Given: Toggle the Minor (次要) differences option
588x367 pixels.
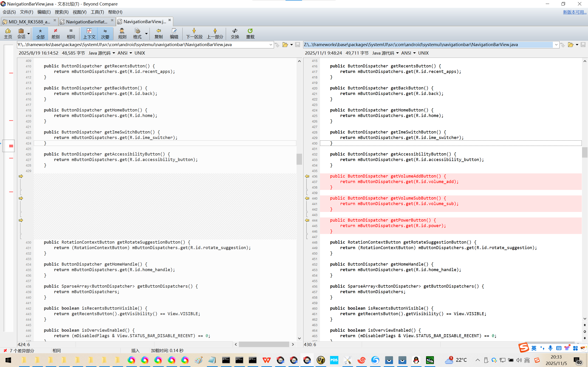Looking at the screenshot, I should [x=105, y=33].
